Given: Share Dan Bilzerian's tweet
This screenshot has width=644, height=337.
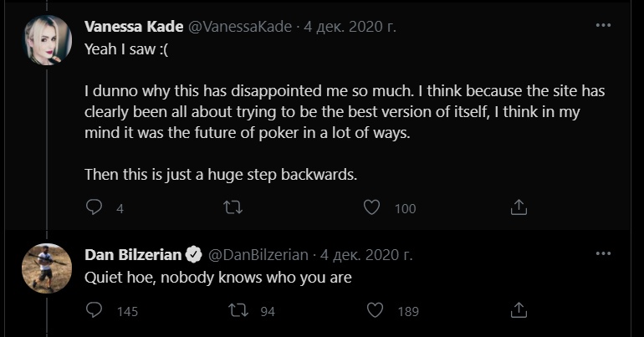Looking at the screenshot, I should tap(519, 310).
